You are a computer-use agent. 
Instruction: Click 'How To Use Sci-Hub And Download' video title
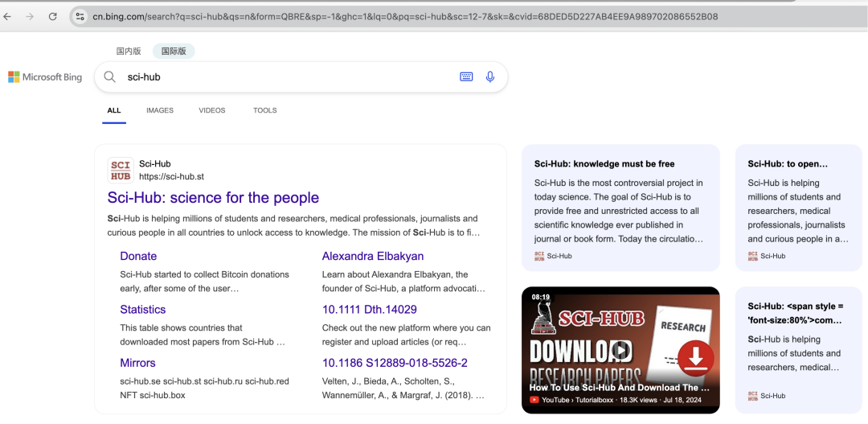[620, 388]
